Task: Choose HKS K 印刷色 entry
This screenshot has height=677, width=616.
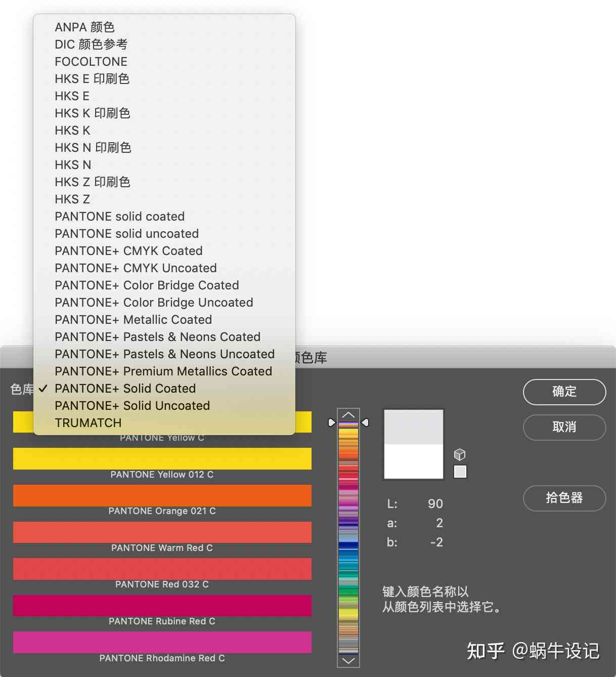Action: point(164,113)
